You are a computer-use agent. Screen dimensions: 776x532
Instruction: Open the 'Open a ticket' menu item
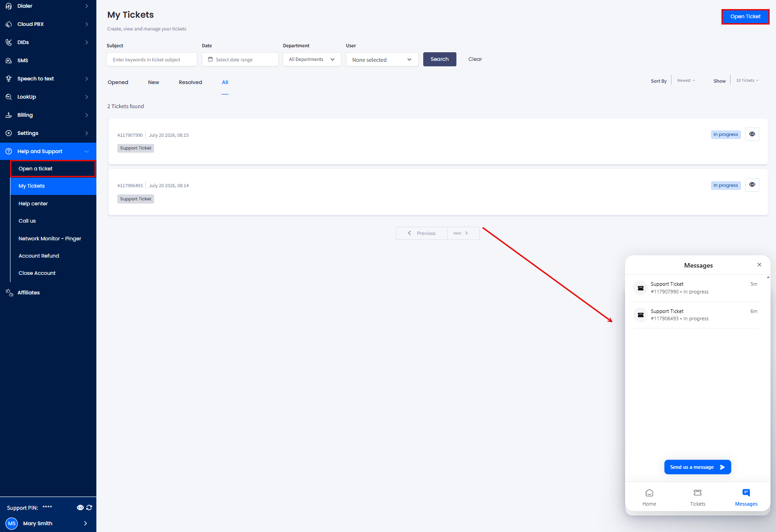pos(53,169)
